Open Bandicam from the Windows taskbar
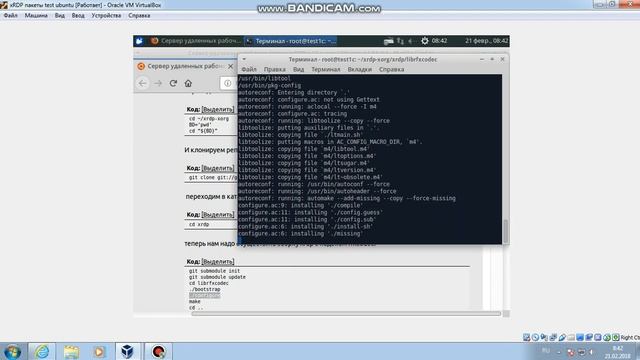This screenshot has width=640, height=360. [158, 351]
